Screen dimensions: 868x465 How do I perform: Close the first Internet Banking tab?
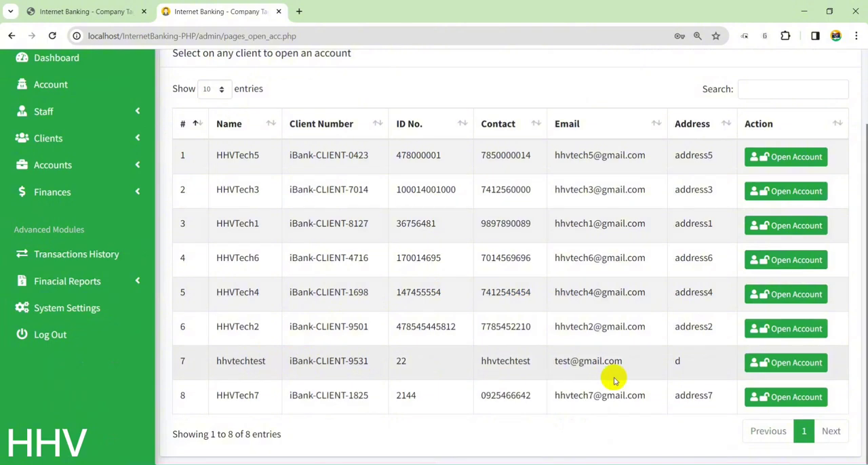[144, 12]
